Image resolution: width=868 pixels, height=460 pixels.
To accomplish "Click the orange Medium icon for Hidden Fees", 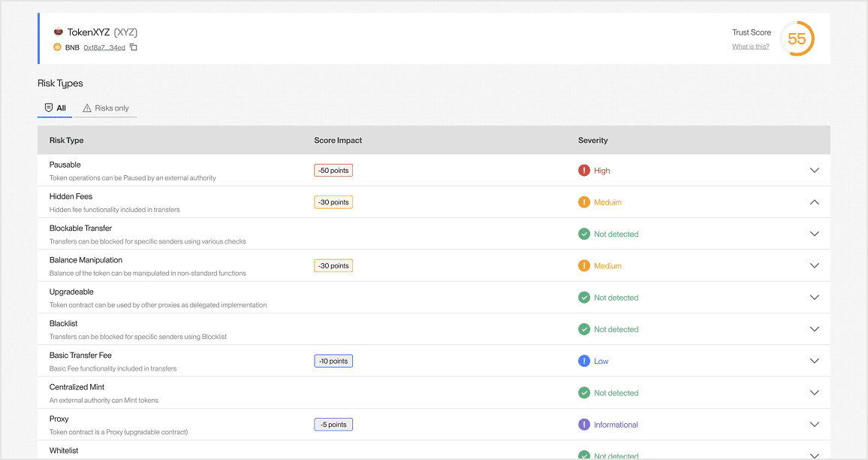I will (584, 201).
